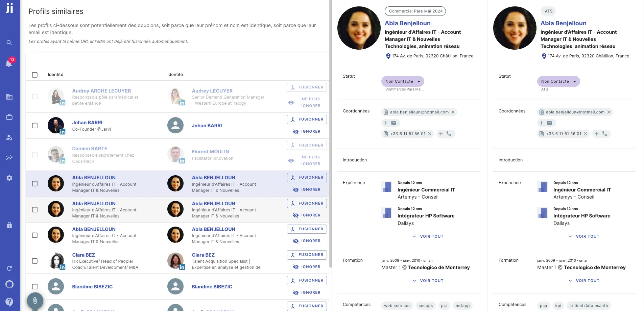
Task: Expand VOIR TOUT under Expérience in left profile
Action: pos(428,236)
